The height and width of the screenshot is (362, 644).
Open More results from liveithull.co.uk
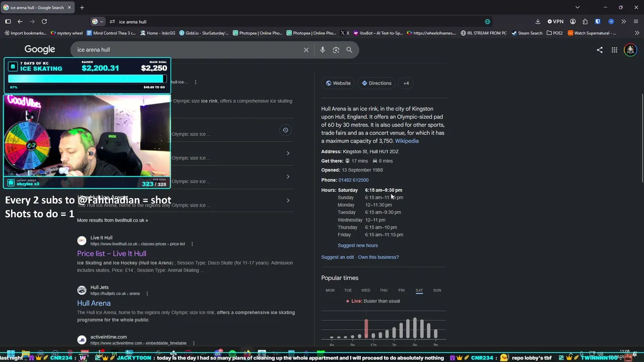click(112, 220)
